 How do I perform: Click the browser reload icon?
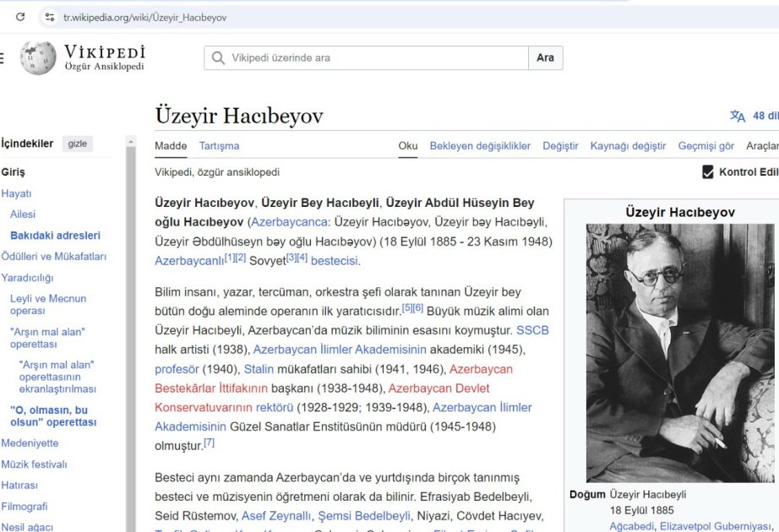(x=20, y=17)
